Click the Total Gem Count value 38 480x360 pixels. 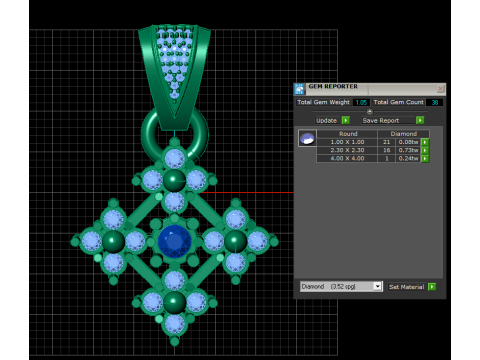point(435,102)
